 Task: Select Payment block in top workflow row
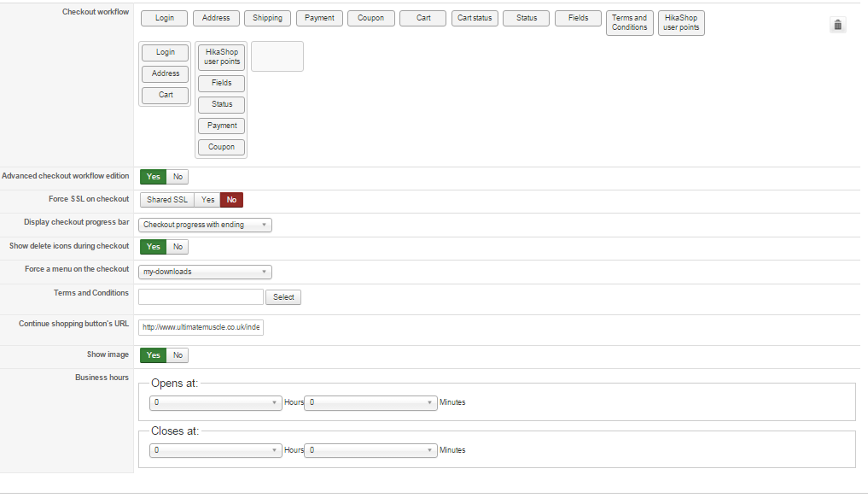point(319,18)
